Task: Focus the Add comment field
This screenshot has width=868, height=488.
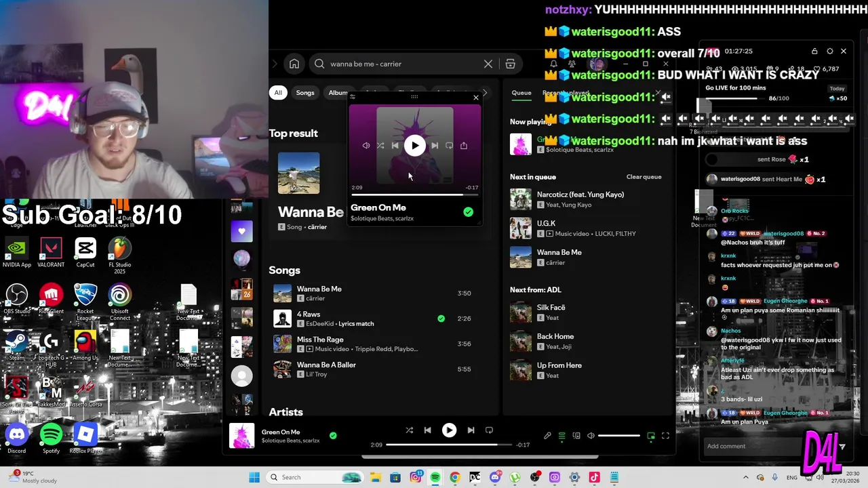Action: coord(753,446)
